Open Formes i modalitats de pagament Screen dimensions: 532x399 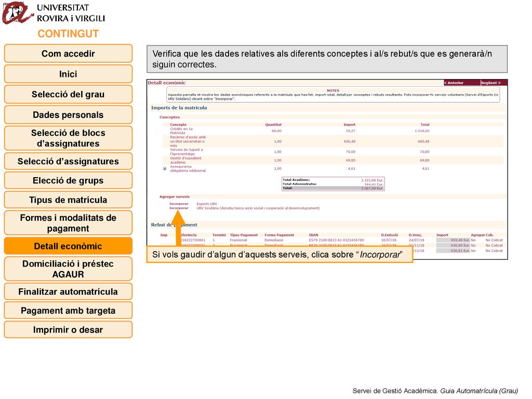68,223
